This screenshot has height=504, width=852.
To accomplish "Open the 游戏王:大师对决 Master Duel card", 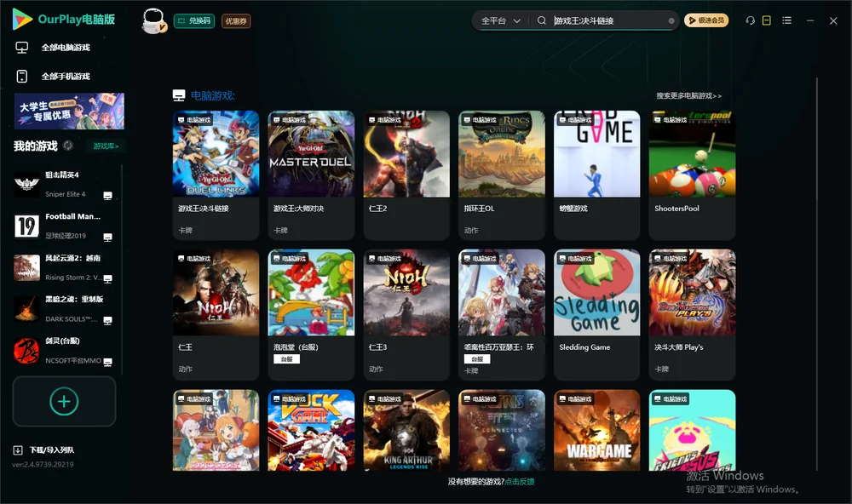I will 311,175.
